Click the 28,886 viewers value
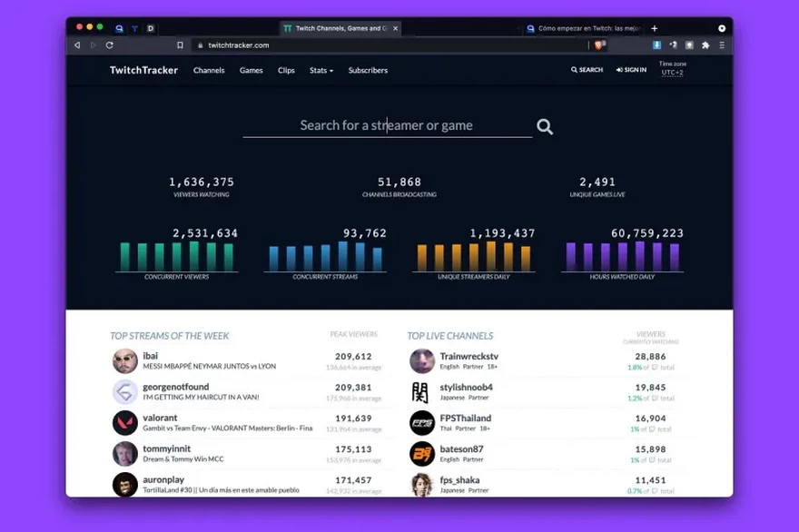 coord(650,356)
